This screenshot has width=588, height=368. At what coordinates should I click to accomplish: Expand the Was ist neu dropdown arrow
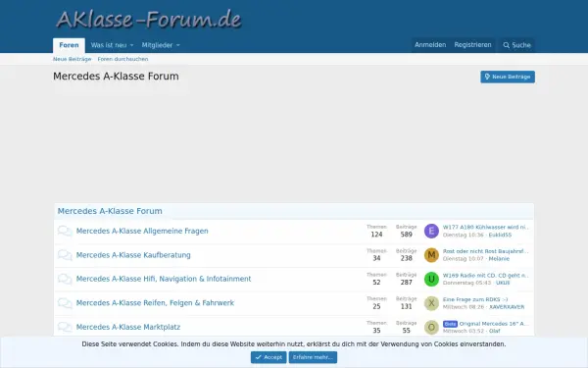(x=131, y=45)
